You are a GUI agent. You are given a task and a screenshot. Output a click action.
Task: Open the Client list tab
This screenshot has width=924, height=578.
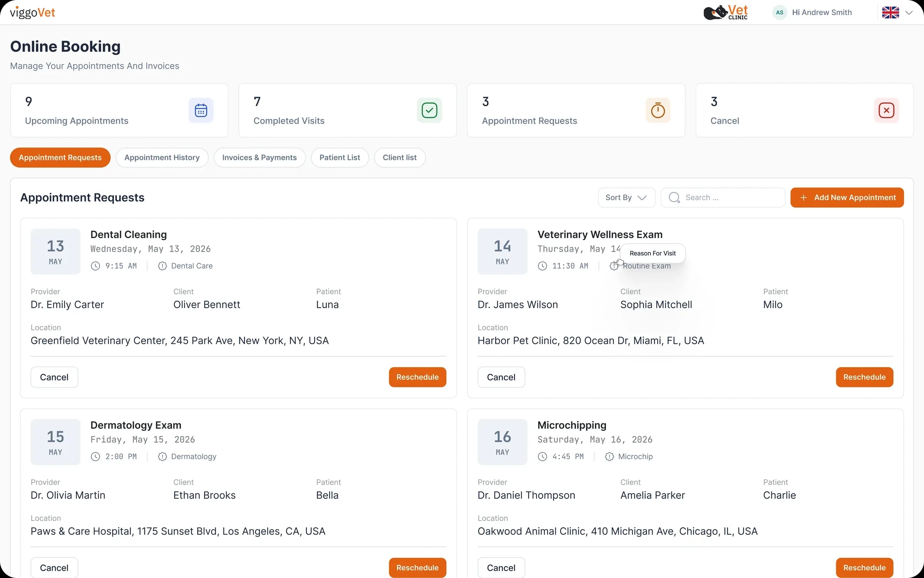click(400, 158)
